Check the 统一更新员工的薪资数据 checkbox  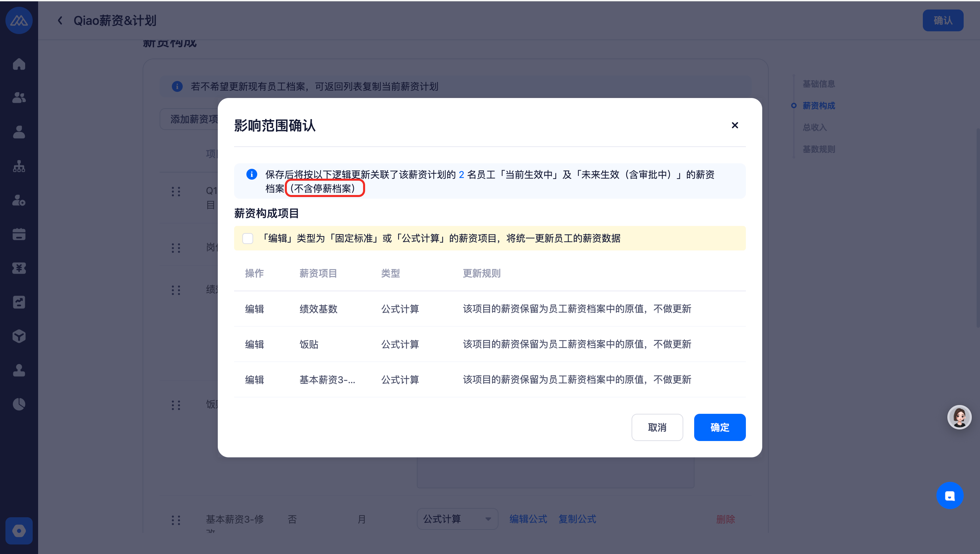click(248, 239)
